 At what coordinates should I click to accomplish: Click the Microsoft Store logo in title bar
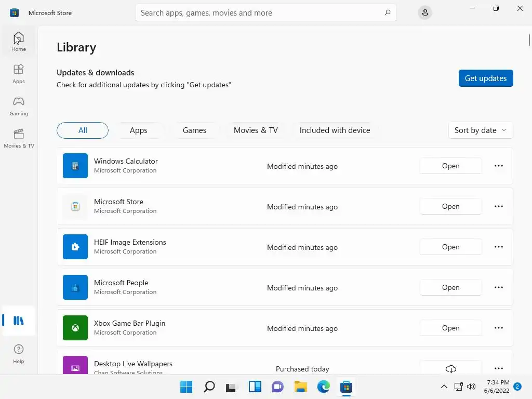coord(14,13)
